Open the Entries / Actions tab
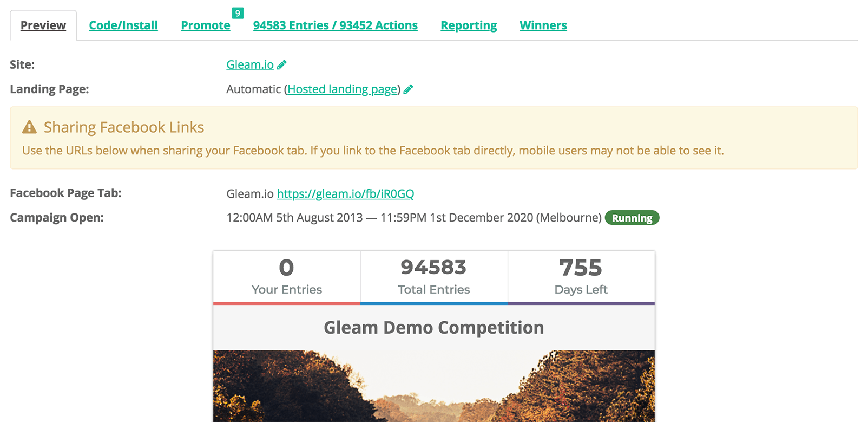The width and height of the screenshot is (868, 422). (335, 25)
